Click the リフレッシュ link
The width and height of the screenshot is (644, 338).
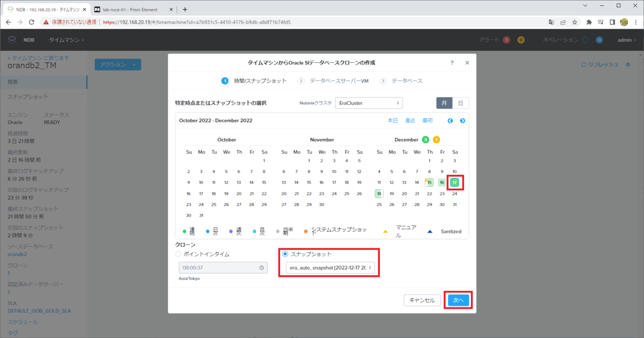(600, 64)
